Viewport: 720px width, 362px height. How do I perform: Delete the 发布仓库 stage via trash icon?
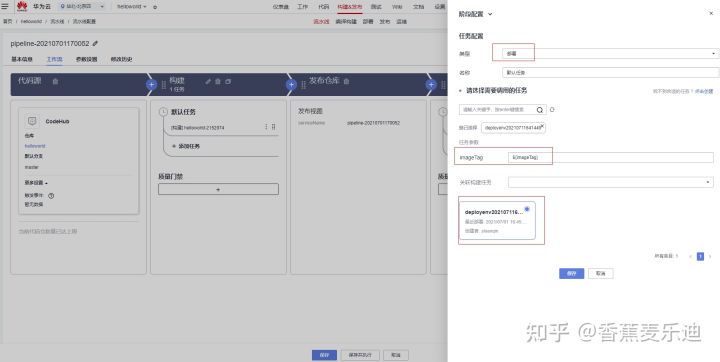pos(346,81)
